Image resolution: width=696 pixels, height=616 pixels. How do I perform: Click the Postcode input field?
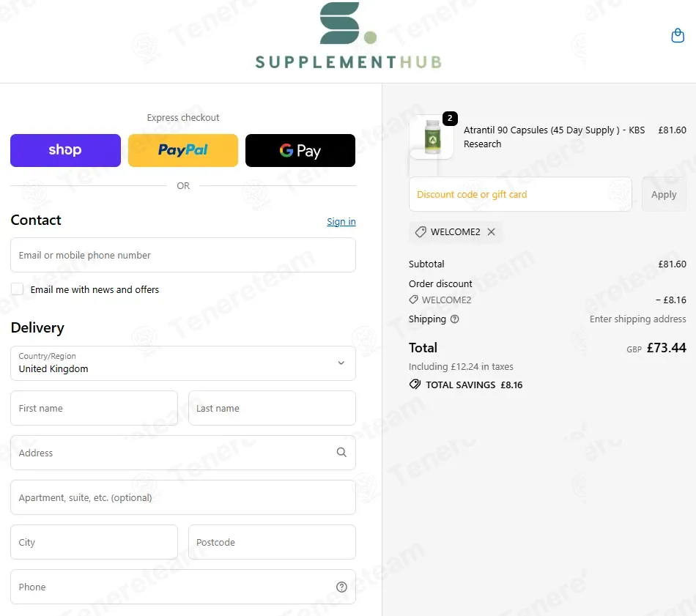272,542
